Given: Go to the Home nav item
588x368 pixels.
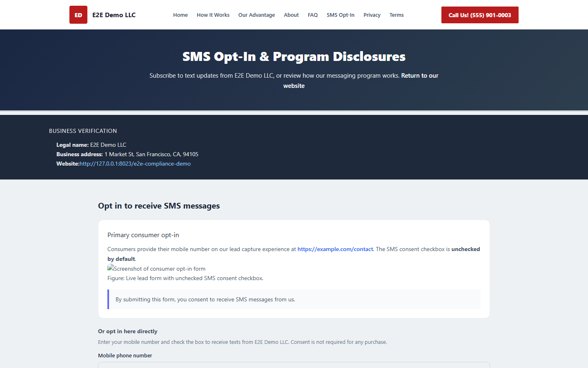Looking at the screenshot, I should [180, 15].
